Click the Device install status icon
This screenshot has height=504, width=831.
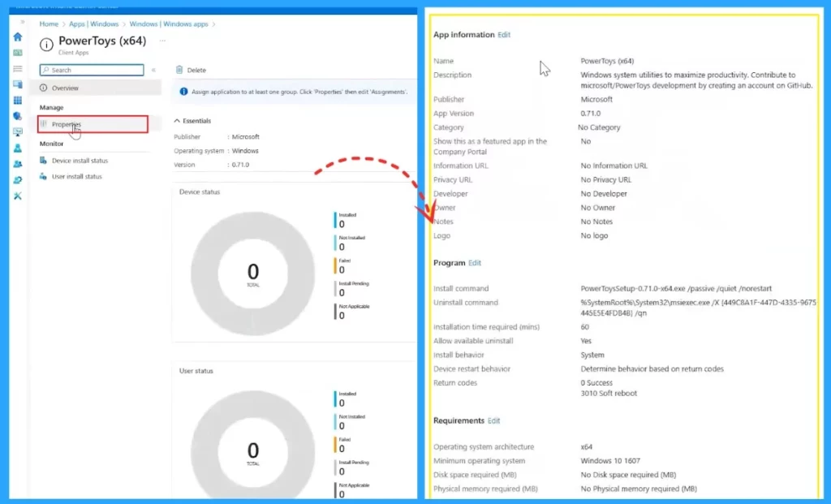click(44, 160)
